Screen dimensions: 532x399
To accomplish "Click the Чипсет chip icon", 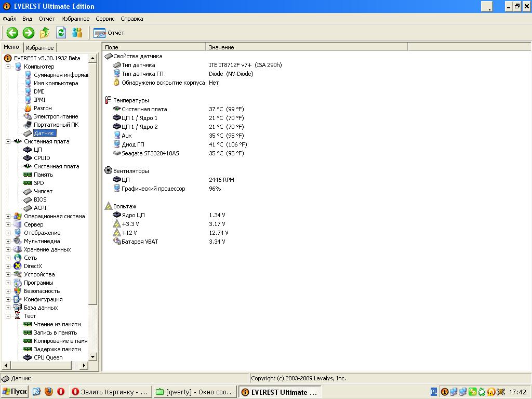I will click(x=28, y=191).
